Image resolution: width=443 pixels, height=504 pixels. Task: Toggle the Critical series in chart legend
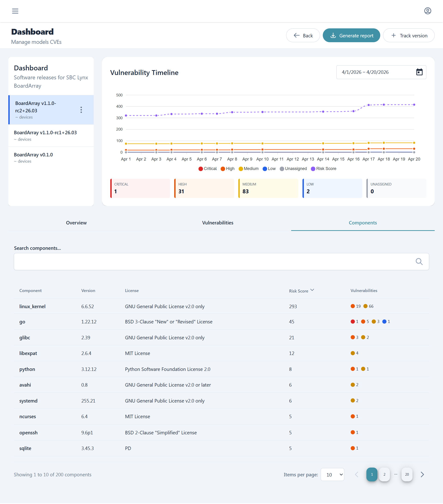click(207, 169)
